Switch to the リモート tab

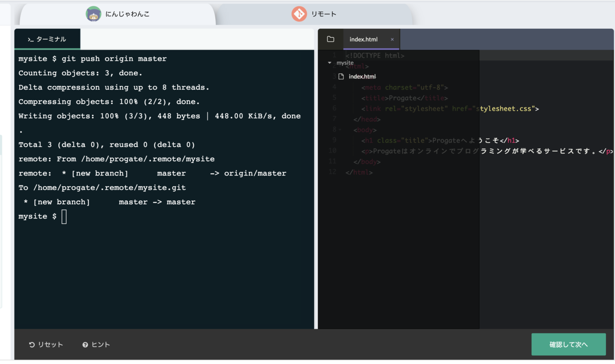pos(314,14)
